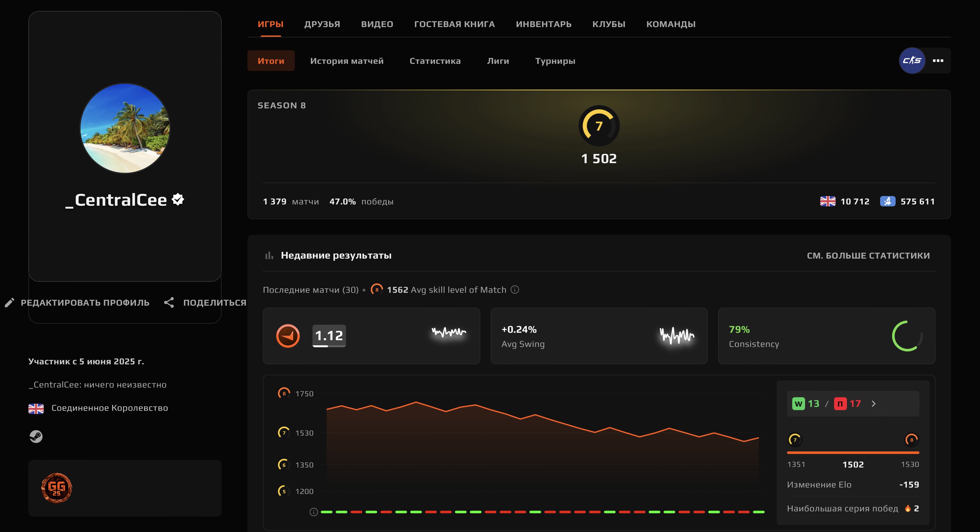Click the 1 379 матчи count

pos(291,202)
